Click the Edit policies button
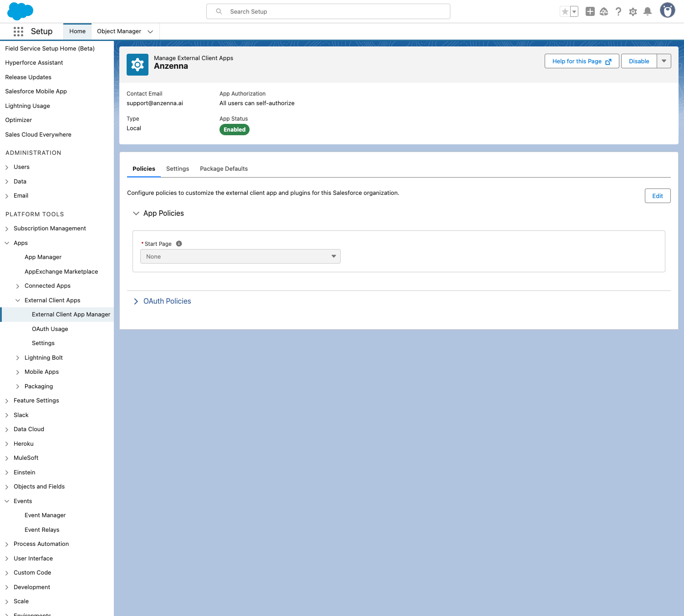This screenshot has width=684, height=616. (657, 196)
